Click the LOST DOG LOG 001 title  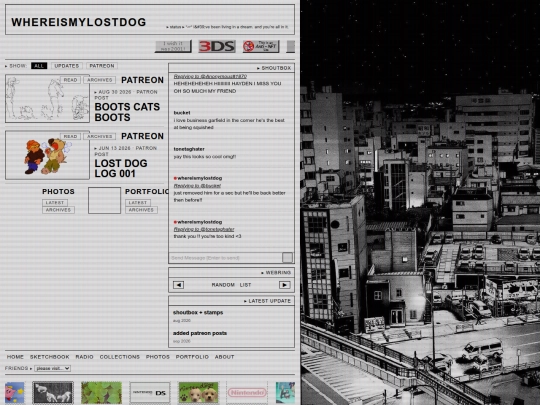point(121,168)
